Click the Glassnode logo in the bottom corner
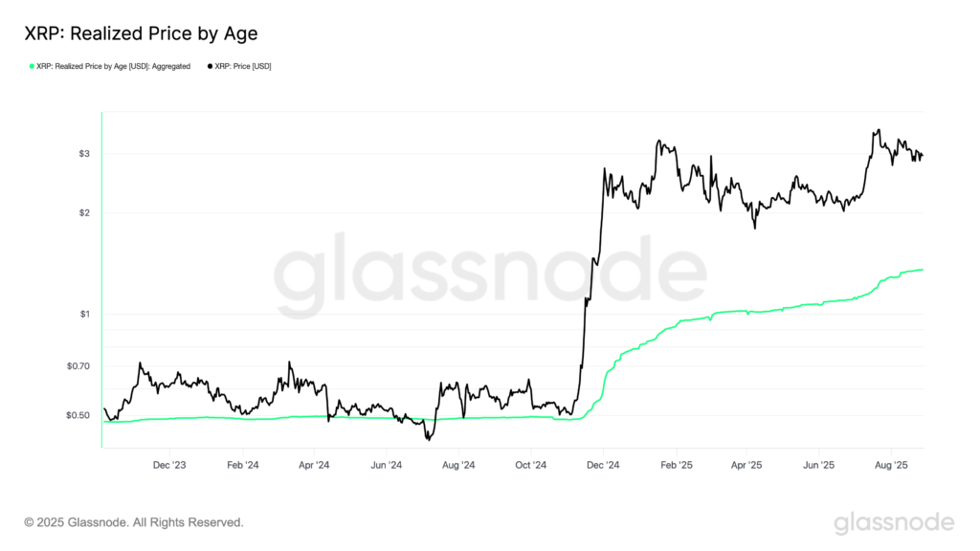 (894, 522)
